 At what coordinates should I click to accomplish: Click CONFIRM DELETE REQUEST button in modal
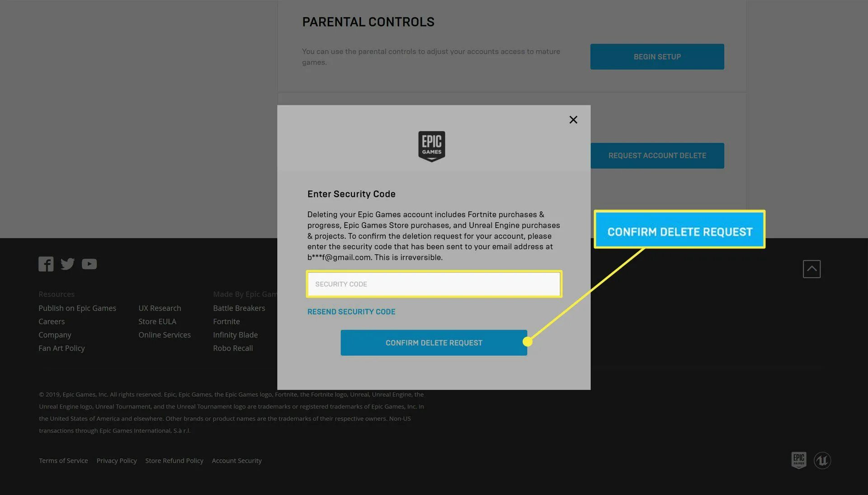[434, 343]
